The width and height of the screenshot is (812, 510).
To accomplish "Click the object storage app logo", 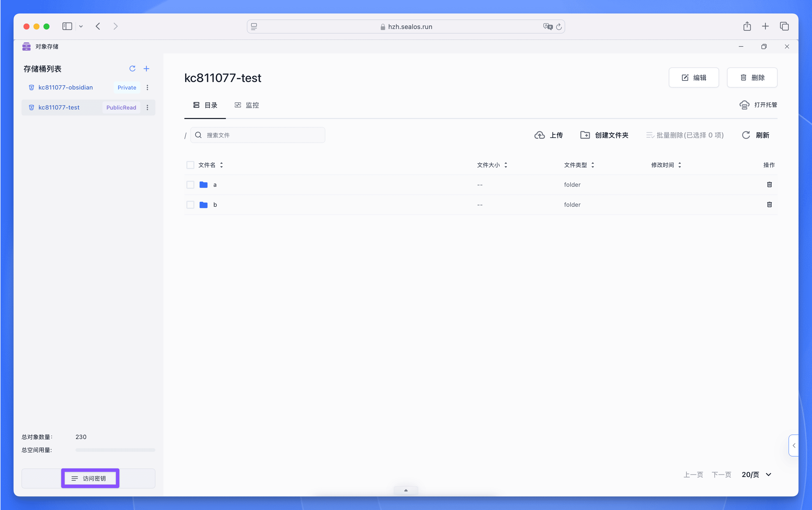I will tap(26, 46).
